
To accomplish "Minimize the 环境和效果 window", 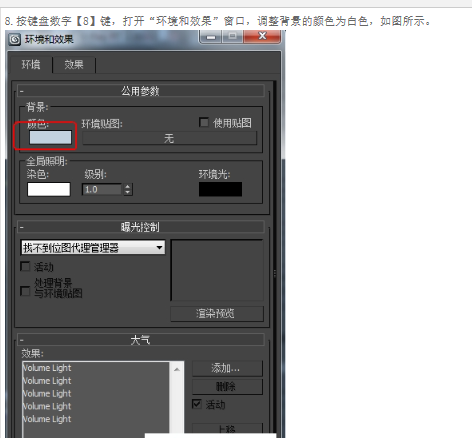I will click(210, 37).
